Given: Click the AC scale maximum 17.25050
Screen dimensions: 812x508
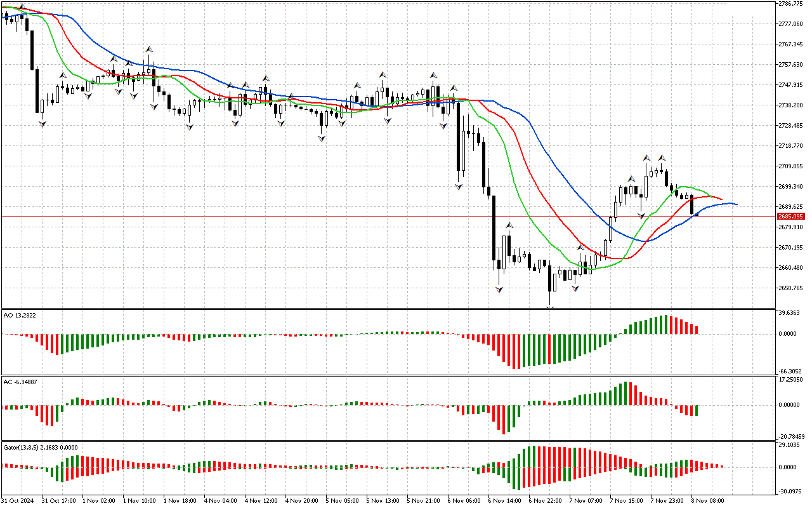Looking at the screenshot, I should click(x=791, y=379).
